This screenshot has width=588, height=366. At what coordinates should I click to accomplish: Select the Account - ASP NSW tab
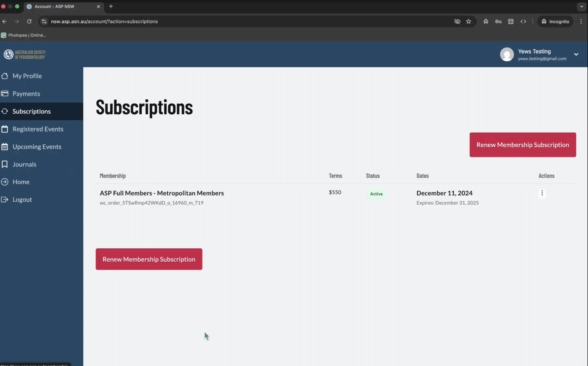pos(64,7)
